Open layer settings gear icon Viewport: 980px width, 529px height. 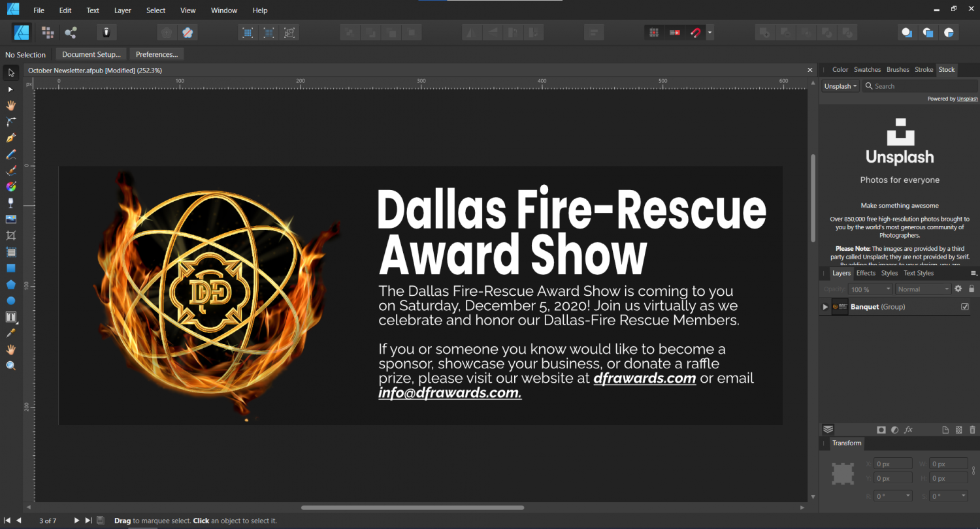pyautogui.click(x=958, y=289)
